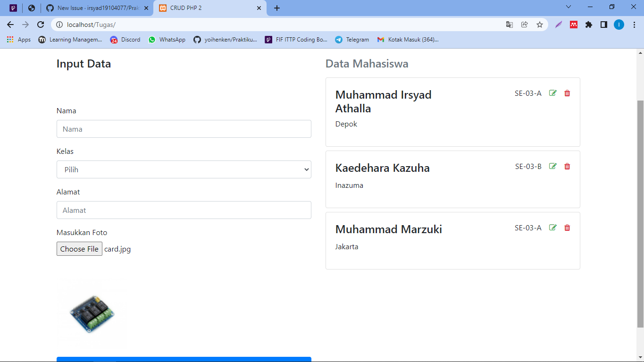
Task: Click the page vertical scrollbar
Action: click(x=640, y=214)
